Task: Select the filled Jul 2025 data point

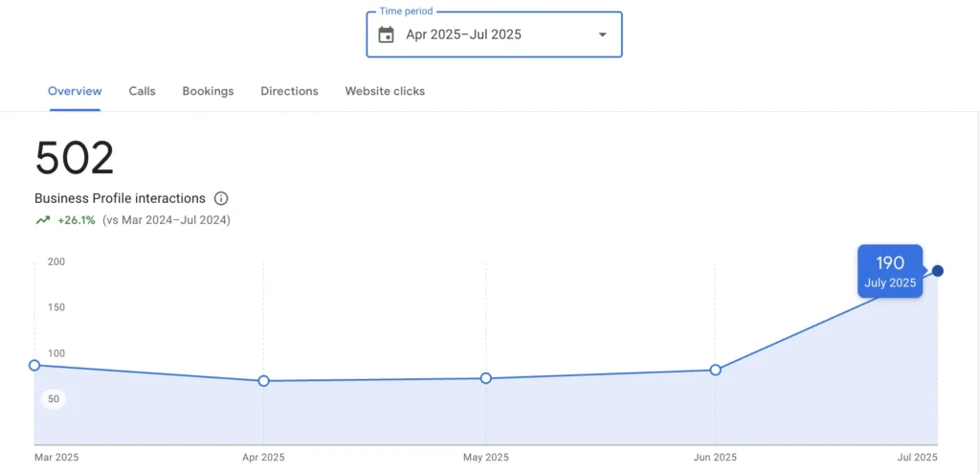Action: click(x=938, y=271)
